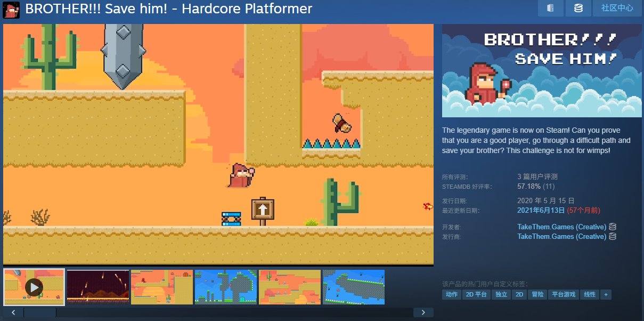Play the first trailer video thumbnail
The width and height of the screenshot is (644, 321).
[34, 287]
